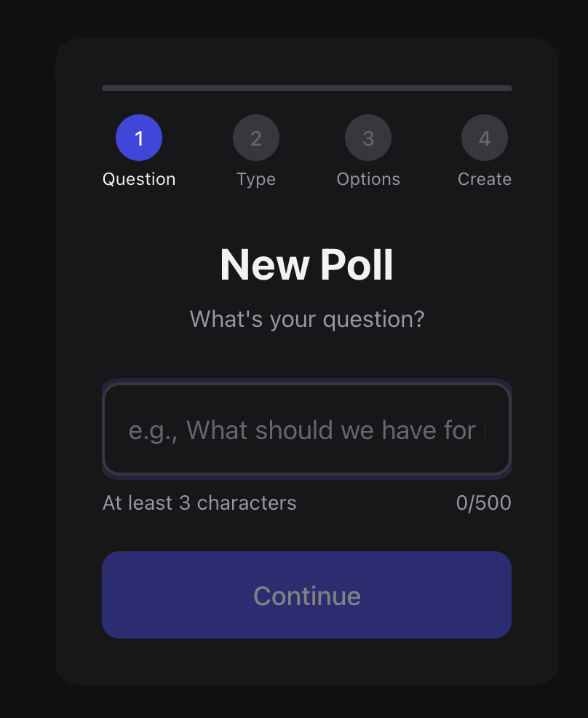Click the 'What's your question?' subtitle
The image size is (588, 718).
(x=306, y=319)
